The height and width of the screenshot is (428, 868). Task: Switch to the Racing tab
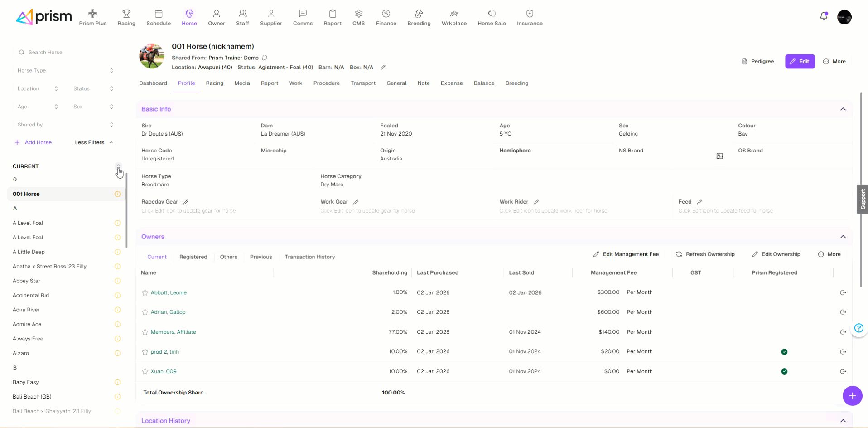click(x=214, y=83)
